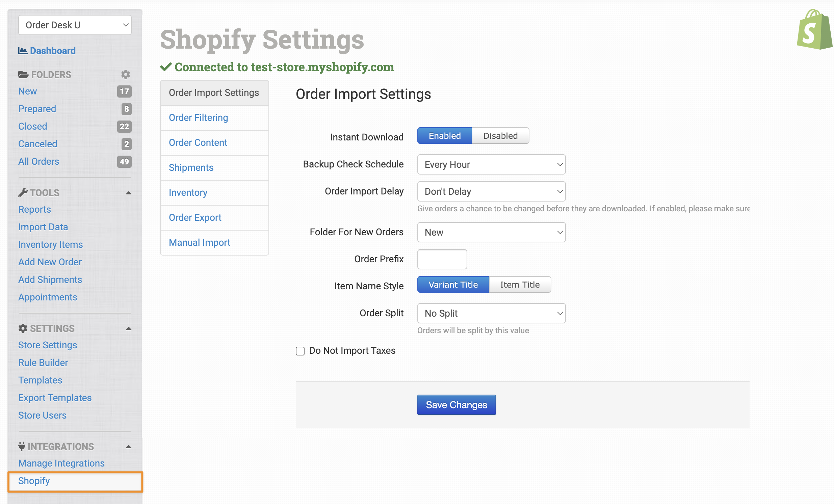Click the Integrations plug icon

22,447
